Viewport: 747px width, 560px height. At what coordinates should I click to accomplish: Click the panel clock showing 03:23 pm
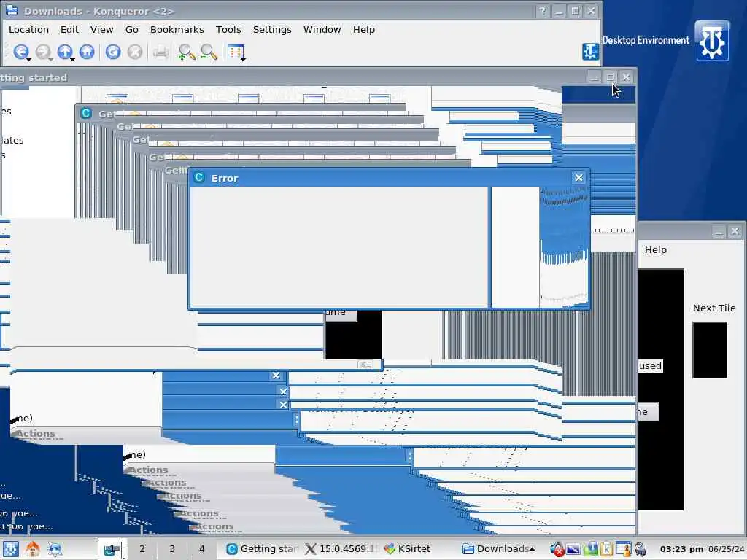coord(681,549)
